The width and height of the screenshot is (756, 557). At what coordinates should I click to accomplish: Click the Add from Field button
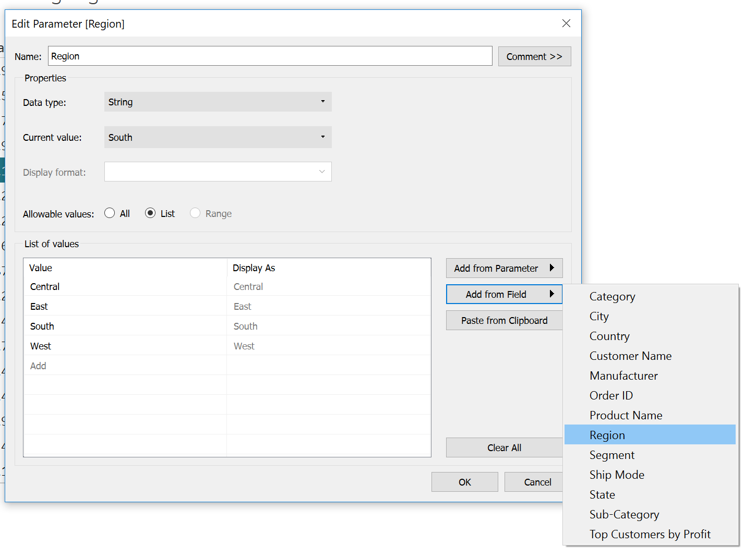coord(503,294)
